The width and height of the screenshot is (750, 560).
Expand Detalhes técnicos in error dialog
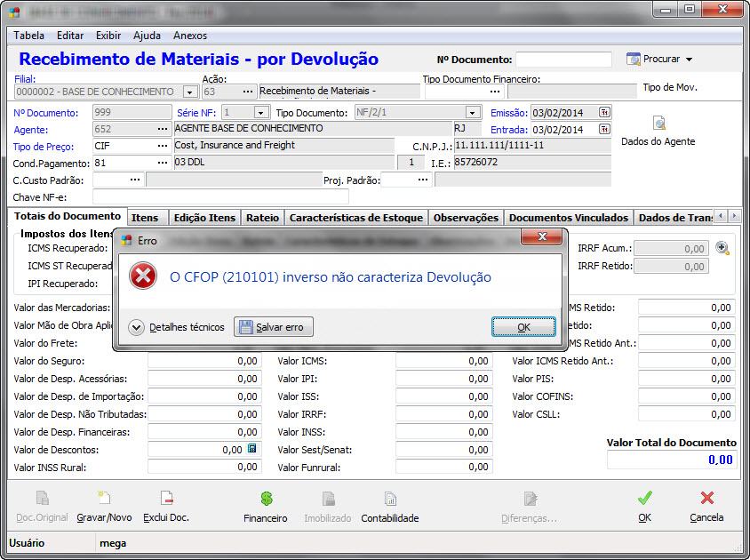tap(137, 327)
